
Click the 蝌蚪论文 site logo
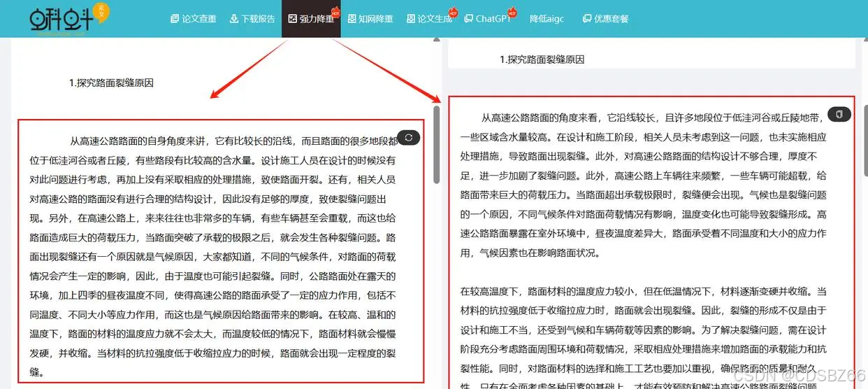pos(68,19)
